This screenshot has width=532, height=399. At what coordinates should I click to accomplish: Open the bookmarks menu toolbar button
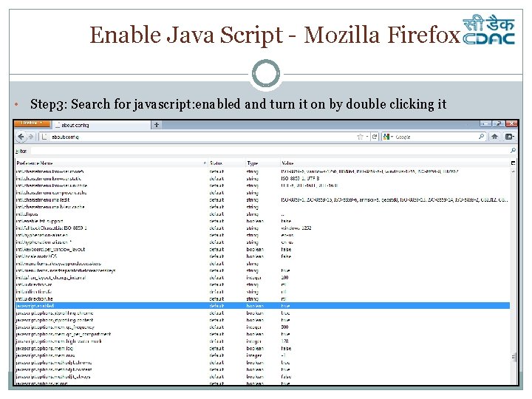point(510,137)
